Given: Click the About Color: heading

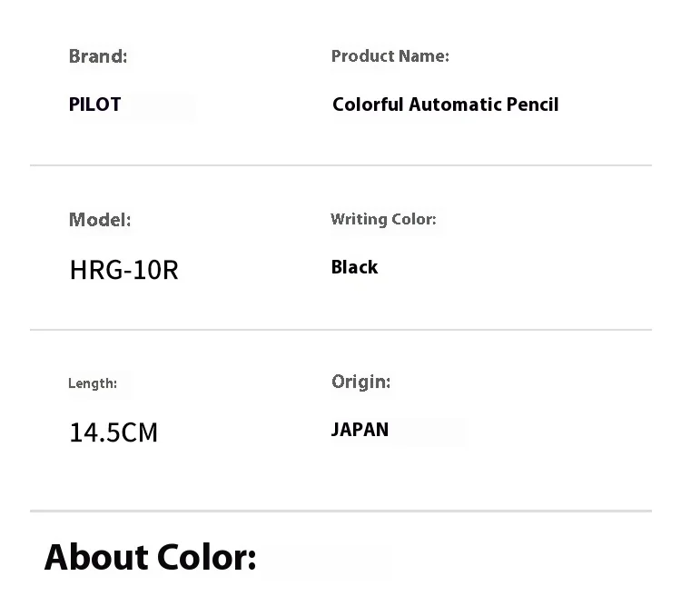Looking at the screenshot, I should pyautogui.click(x=151, y=556).
